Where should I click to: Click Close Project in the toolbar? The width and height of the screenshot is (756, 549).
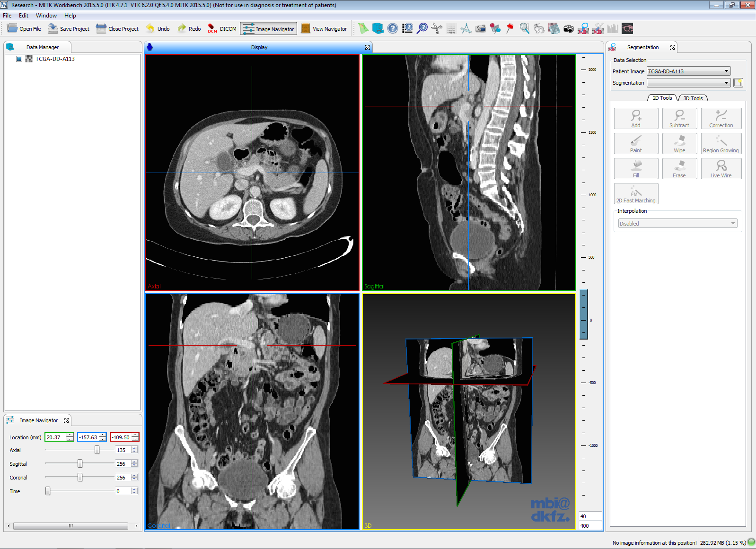pos(117,28)
